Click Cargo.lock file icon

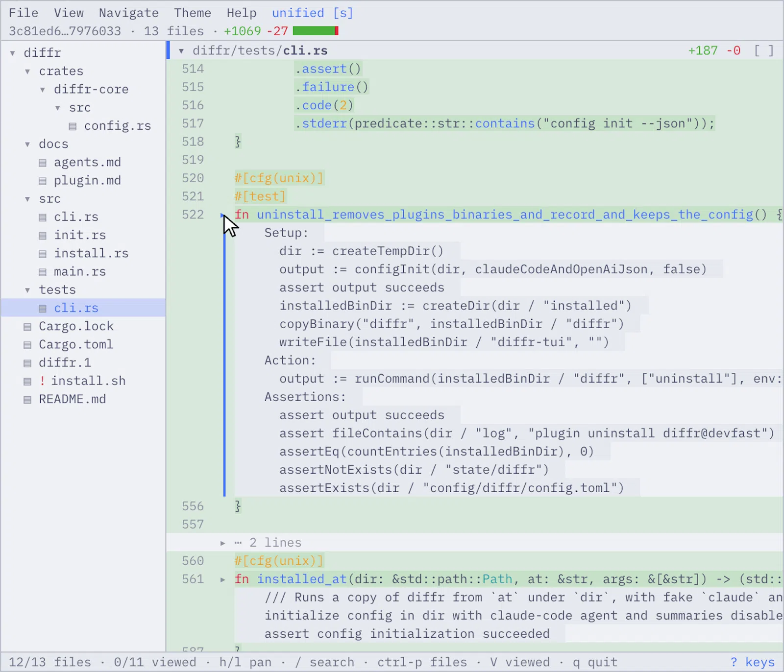click(27, 327)
